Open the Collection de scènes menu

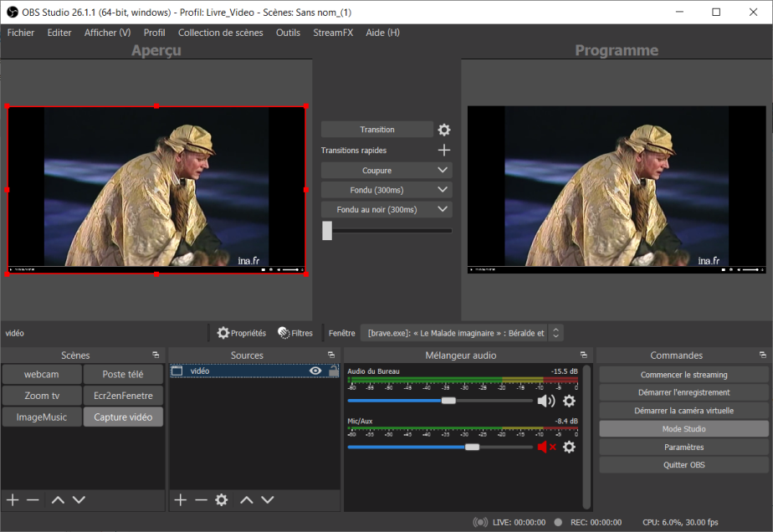pos(220,33)
